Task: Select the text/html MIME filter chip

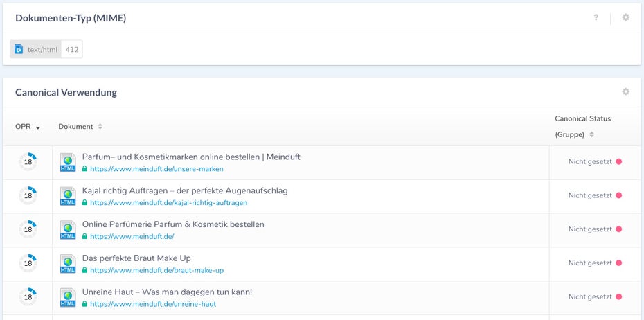Action: (46, 49)
